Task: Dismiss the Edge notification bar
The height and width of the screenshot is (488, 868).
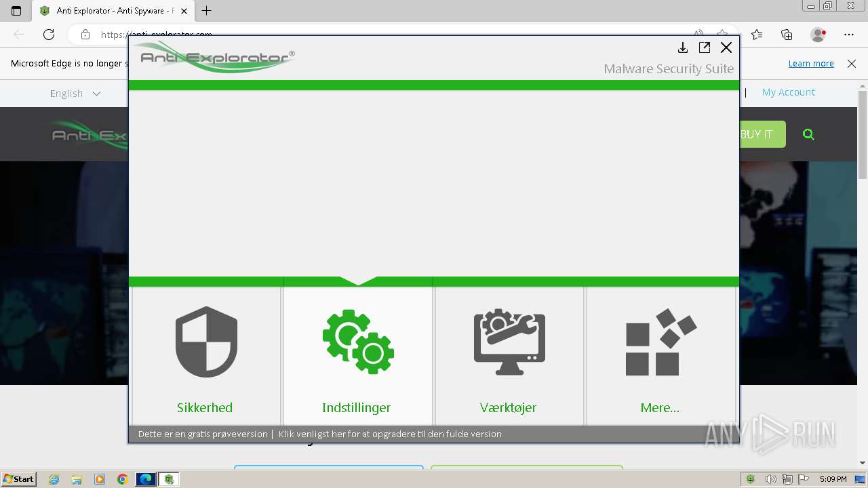Action: pos(852,63)
